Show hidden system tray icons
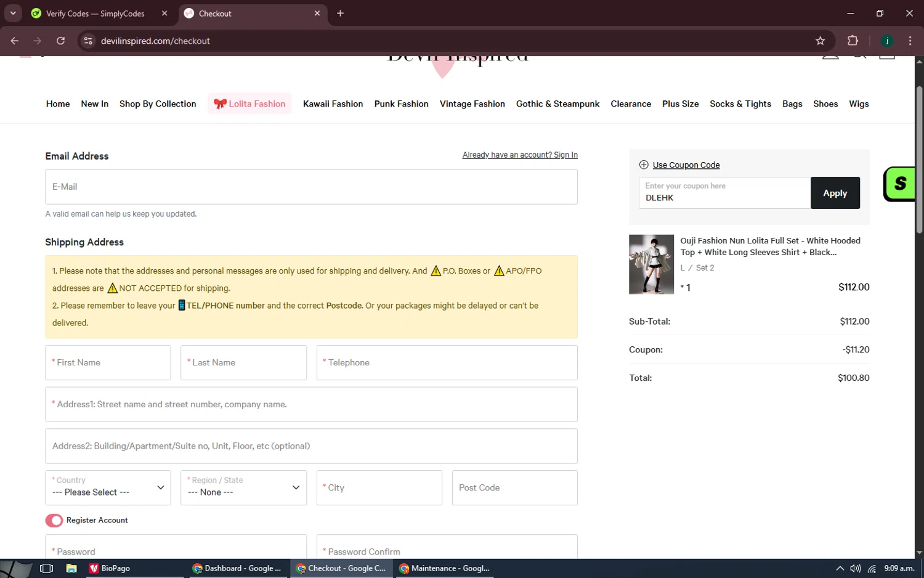Image resolution: width=924 pixels, height=578 pixels. [840, 568]
